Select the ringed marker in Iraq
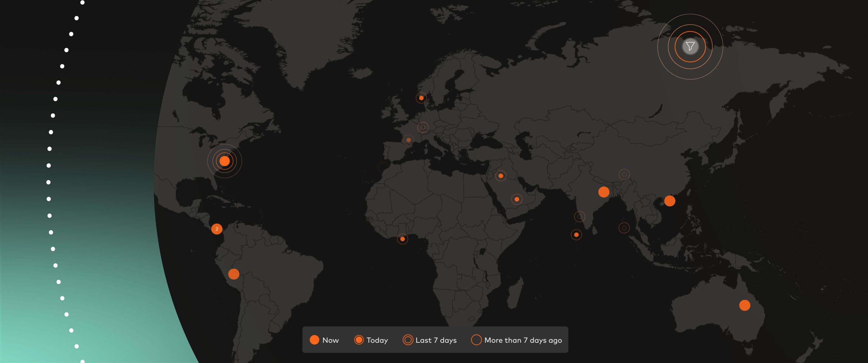 [x=501, y=176]
